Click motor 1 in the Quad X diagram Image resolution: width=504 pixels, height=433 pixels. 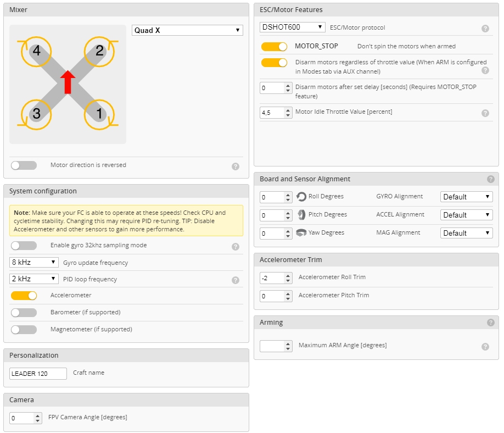coord(99,114)
